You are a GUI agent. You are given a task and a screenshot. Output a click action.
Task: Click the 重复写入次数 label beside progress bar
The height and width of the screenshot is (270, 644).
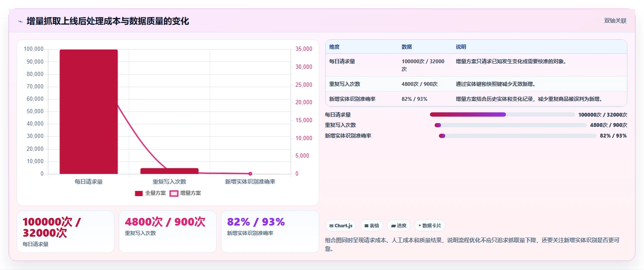[340, 125]
